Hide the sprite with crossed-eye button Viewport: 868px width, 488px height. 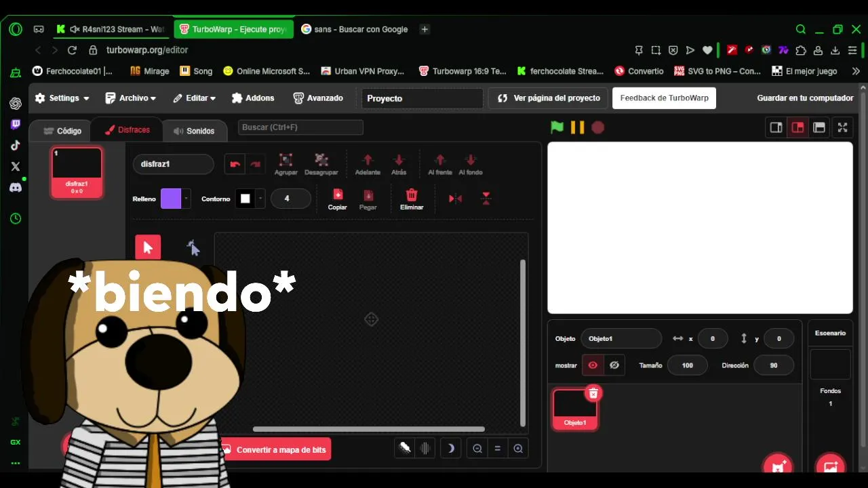[x=614, y=365]
